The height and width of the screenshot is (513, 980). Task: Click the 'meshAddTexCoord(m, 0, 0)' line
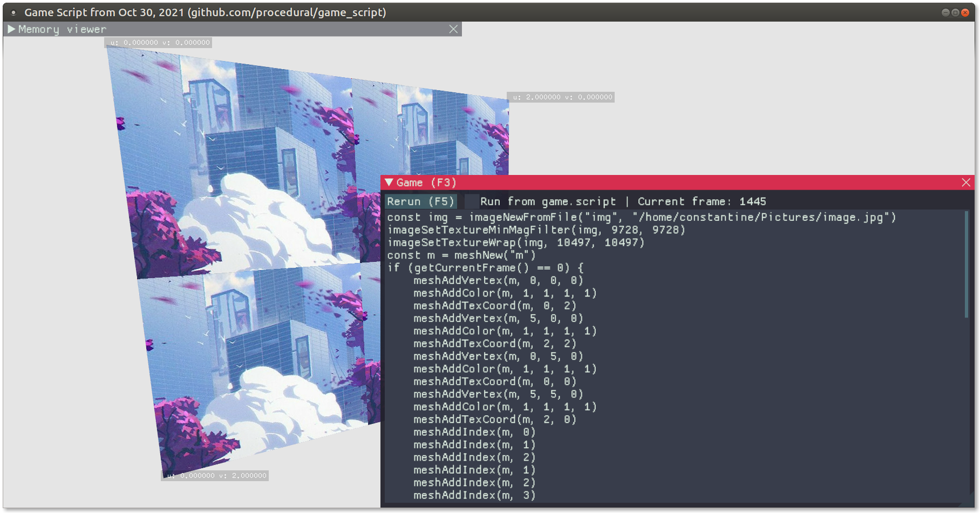point(495,381)
